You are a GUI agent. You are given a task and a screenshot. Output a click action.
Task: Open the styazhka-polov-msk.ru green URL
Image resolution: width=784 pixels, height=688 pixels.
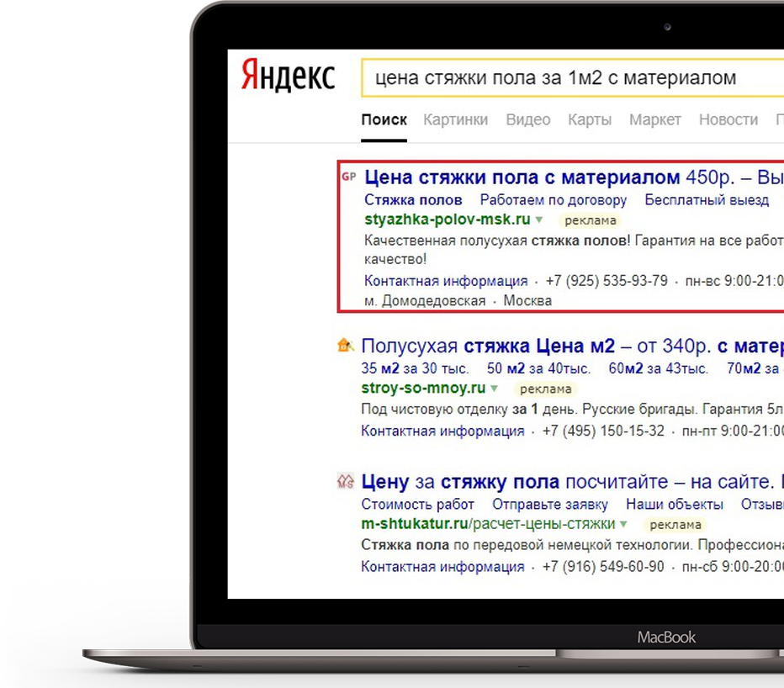point(448,219)
